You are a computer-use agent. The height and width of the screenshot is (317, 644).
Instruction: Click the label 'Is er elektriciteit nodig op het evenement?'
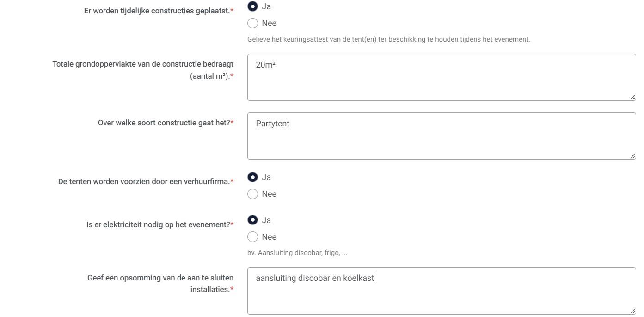point(158,225)
